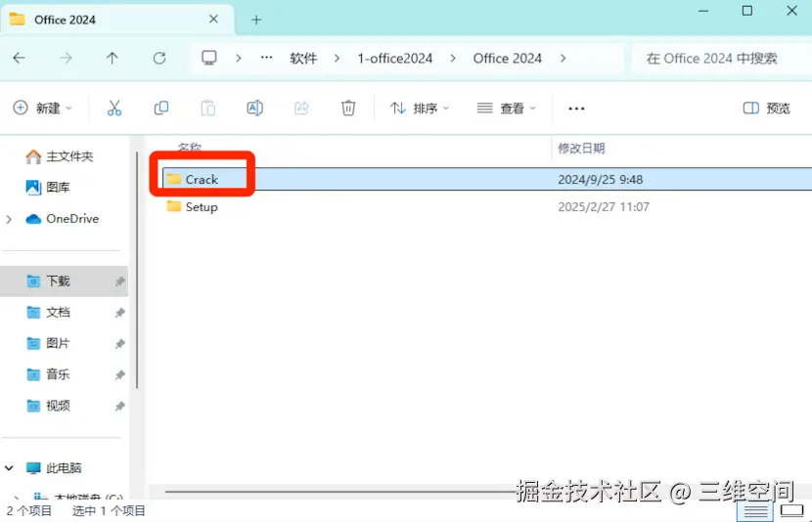Screen dimensions: 812x522
Task: Expand the OneDrive tree node
Action: pyautogui.click(x=9, y=219)
